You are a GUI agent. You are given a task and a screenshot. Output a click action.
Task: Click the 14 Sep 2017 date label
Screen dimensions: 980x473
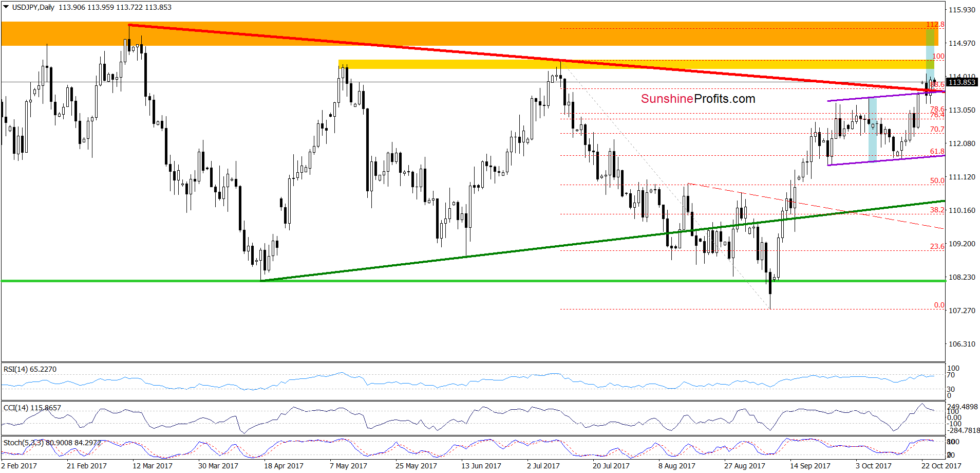pos(810,466)
